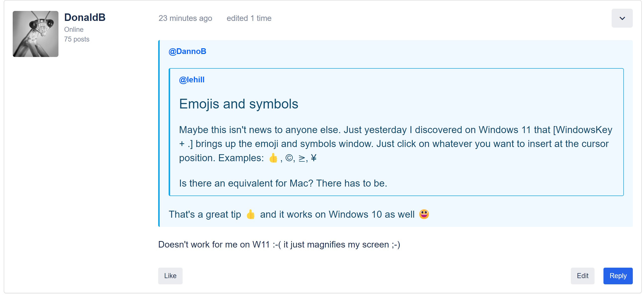Image resolution: width=644 pixels, height=300 pixels.
Task: Click the thumbs-up emoji after 'great tip'
Action: click(x=250, y=214)
